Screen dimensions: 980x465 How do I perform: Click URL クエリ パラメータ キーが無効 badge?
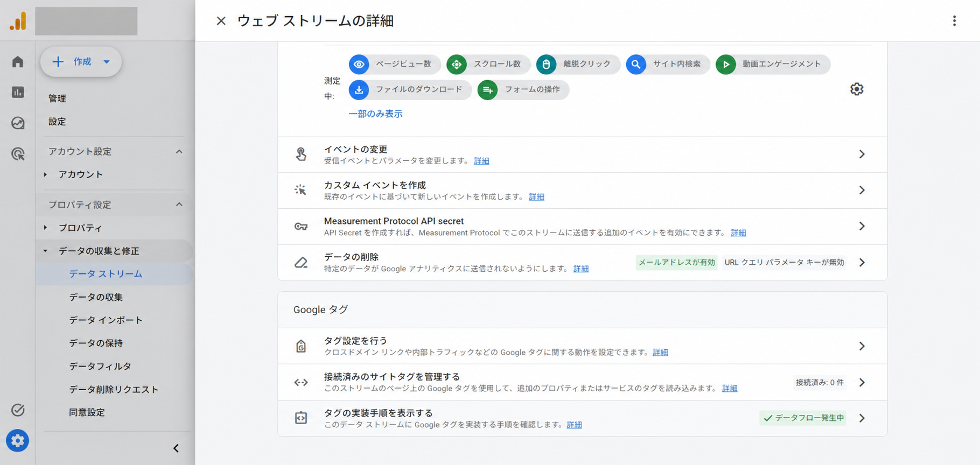coord(784,263)
